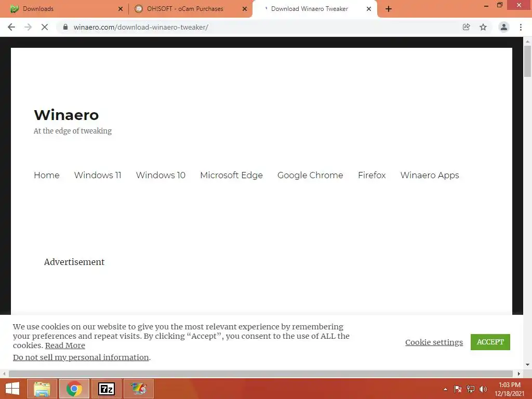Click the address bar URL
Screen dimensions: 532x399
[141, 27]
